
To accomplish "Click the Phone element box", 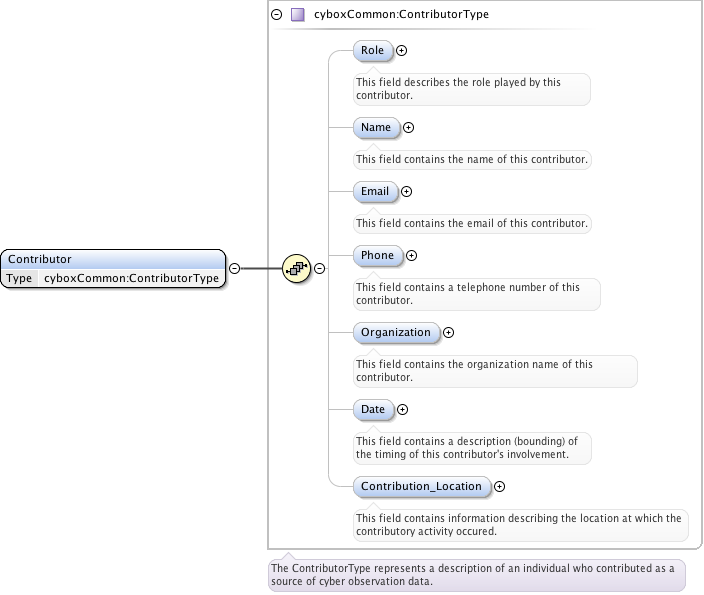I will click(x=377, y=255).
